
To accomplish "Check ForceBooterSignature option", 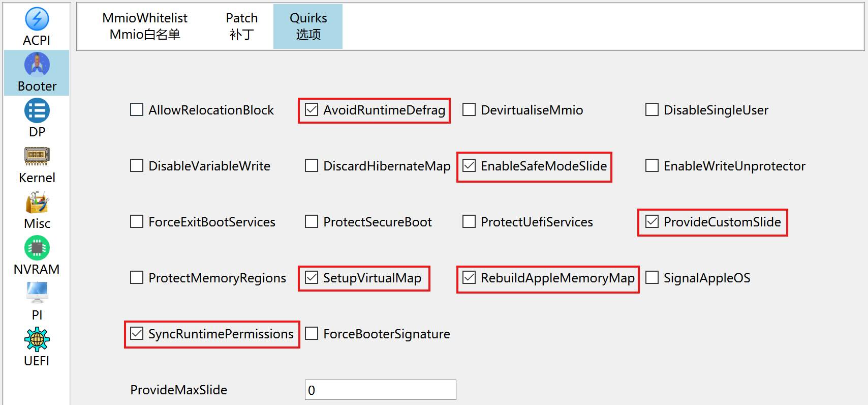I will [312, 334].
